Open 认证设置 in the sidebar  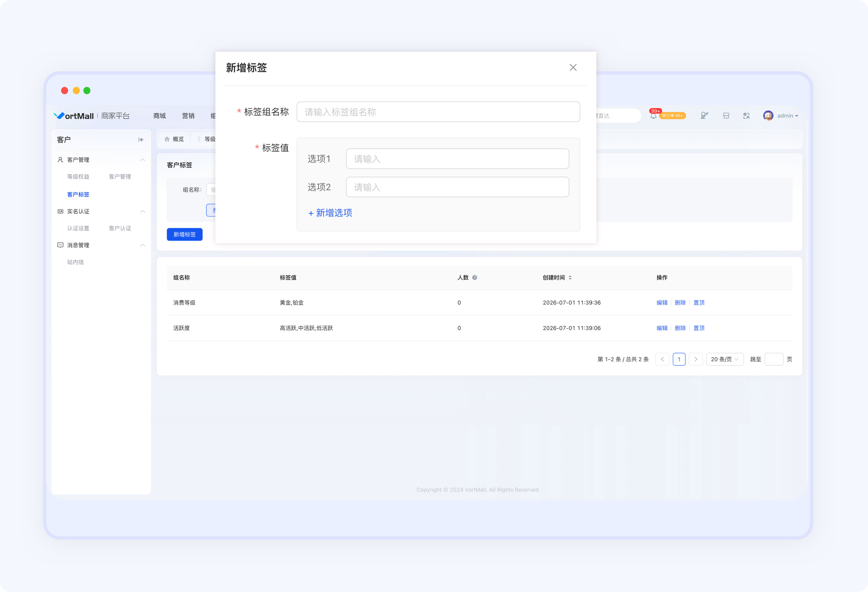point(78,228)
